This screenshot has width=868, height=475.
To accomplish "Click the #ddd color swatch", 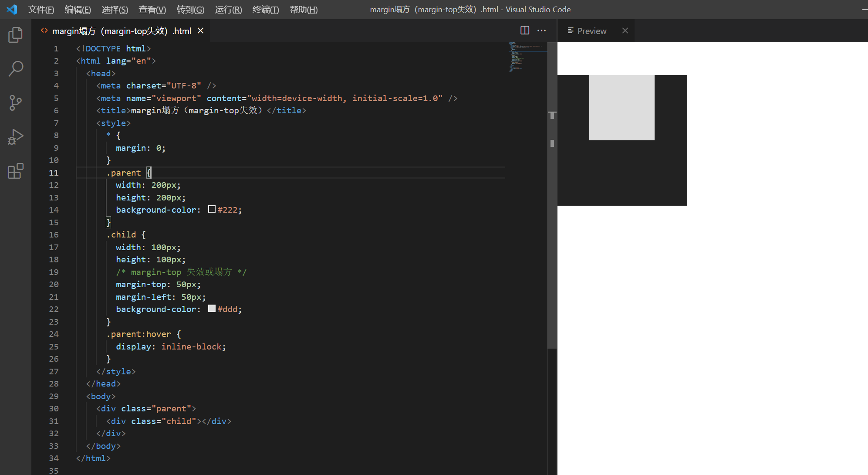I will point(212,309).
